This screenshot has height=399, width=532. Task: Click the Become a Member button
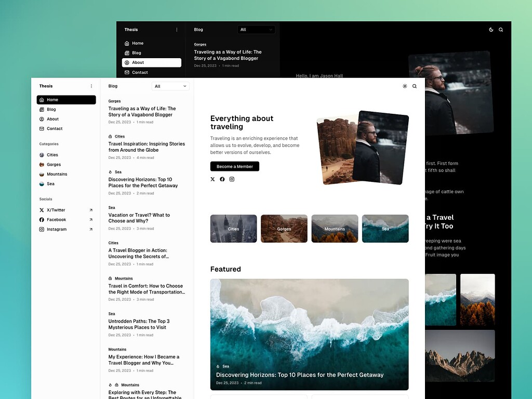pyautogui.click(x=234, y=167)
